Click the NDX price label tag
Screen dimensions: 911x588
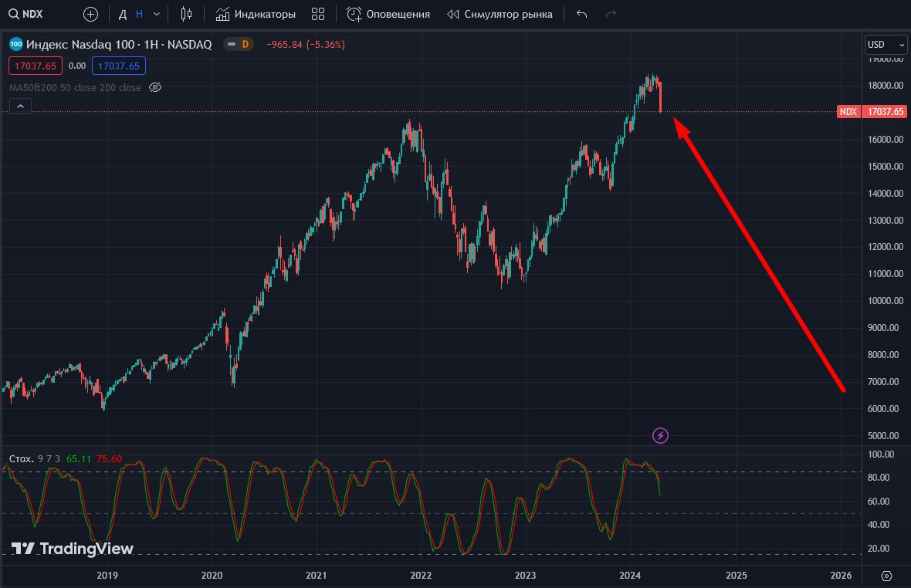pos(848,111)
